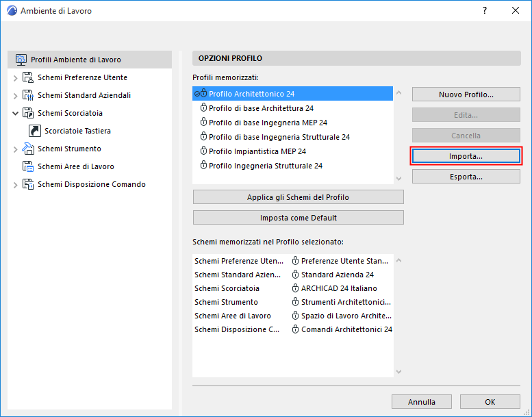
Task: Close the Ambiente di Lavoro dialog
Action: (516, 10)
